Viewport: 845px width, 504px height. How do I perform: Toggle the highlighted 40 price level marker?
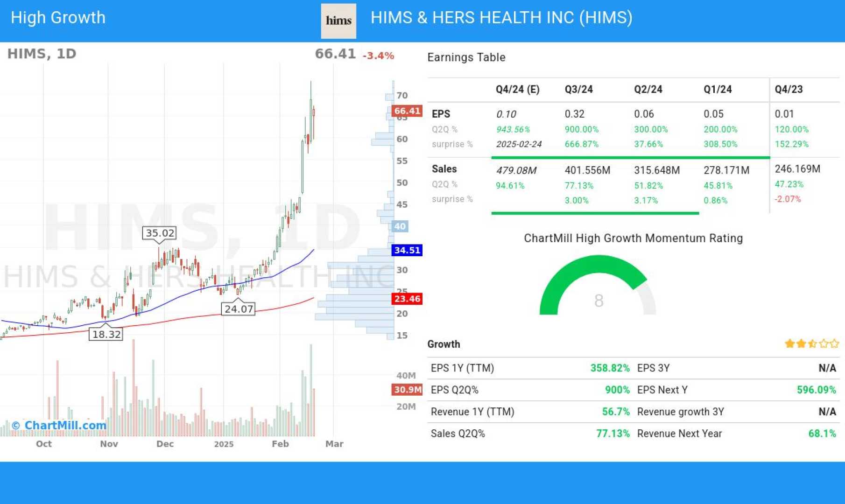(399, 226)
